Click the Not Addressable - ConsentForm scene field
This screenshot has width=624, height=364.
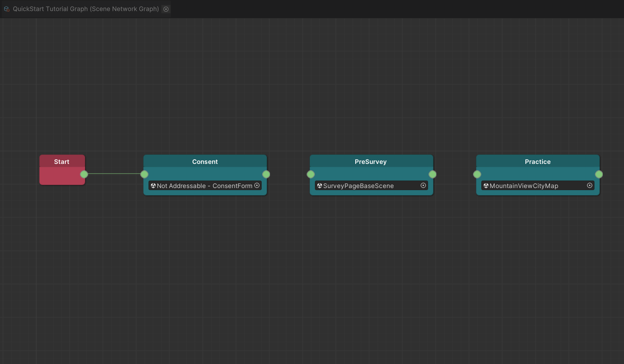tap(205, 186)
